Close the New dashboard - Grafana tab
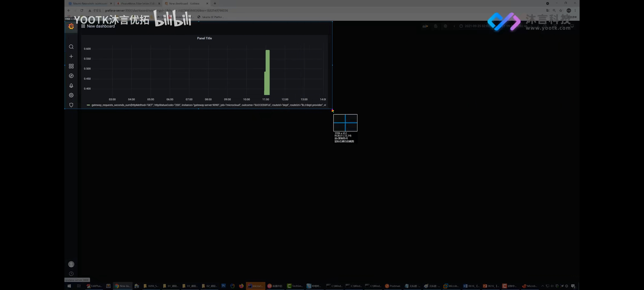The width and height of the screenshot is (644, 290). (207, 3)
